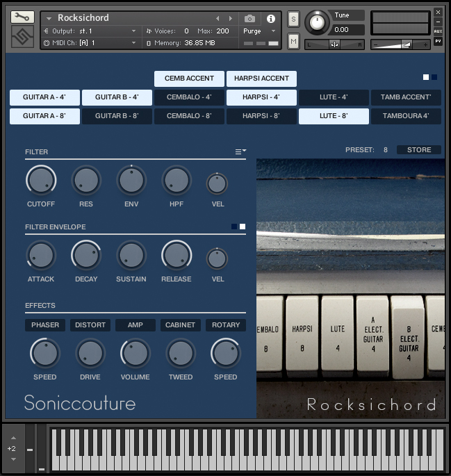Click the envelope ATTACK knob
This screenshot has width=451, height=476.
point(41,255)
